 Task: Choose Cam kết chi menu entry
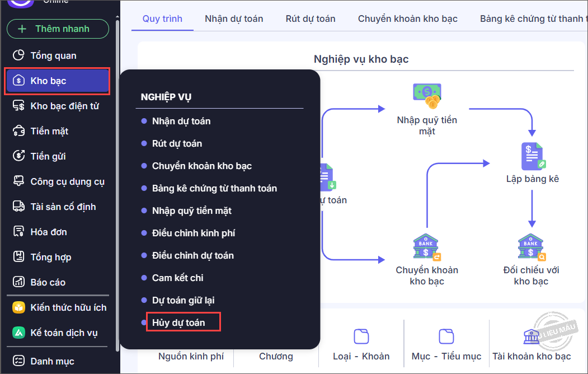(x=178, y=278)
